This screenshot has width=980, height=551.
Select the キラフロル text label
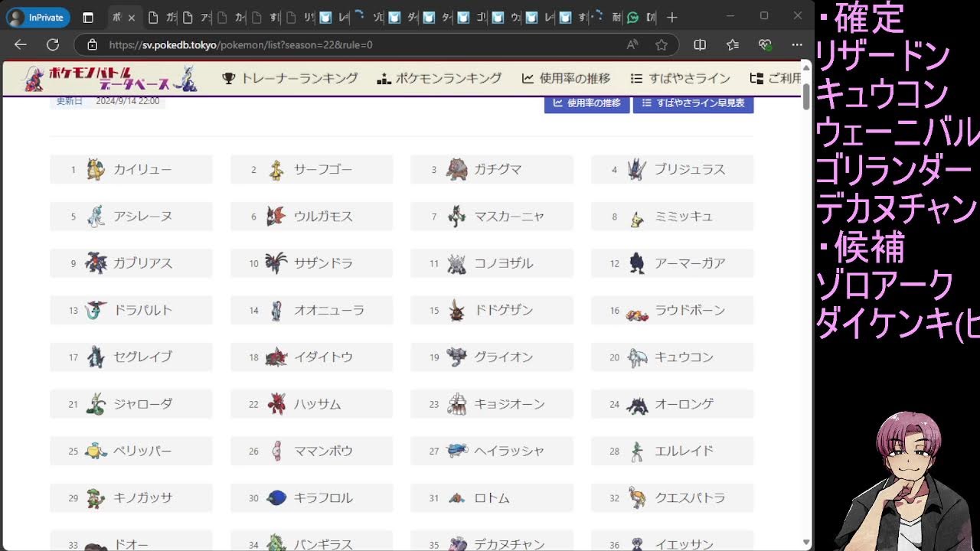pos(323,497)
